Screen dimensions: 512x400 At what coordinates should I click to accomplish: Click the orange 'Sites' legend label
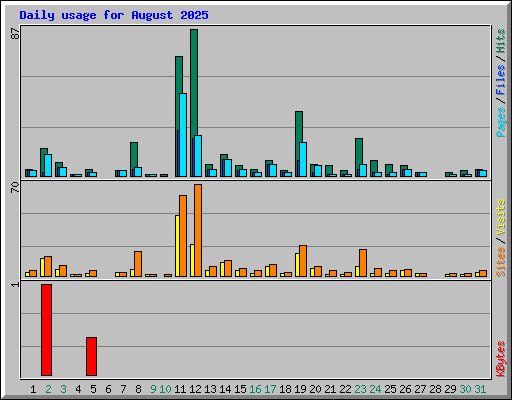501,262
